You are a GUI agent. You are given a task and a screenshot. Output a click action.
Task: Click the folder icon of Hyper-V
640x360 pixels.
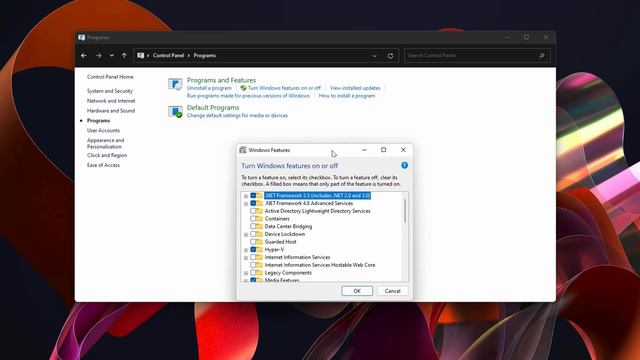tap(260, 249)
